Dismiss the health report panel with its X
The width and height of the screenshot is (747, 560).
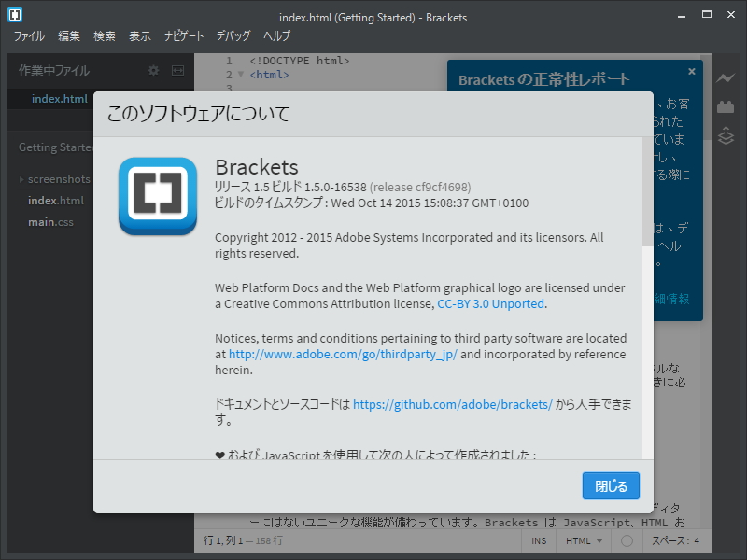(691, 71)
